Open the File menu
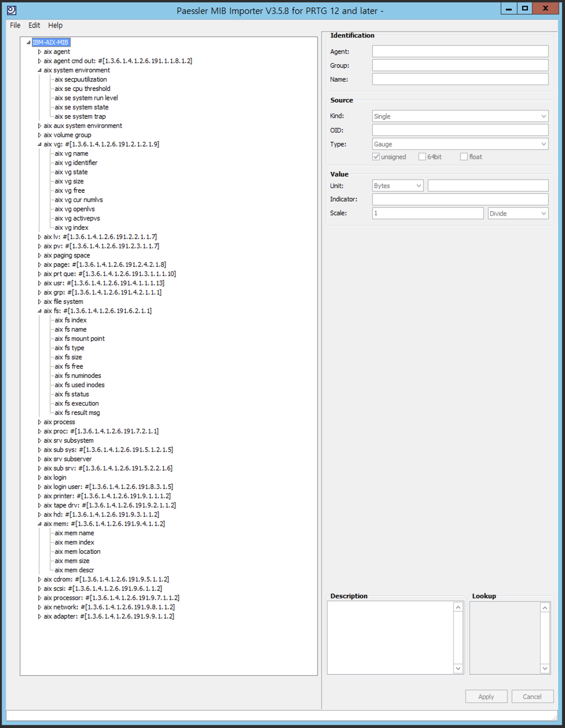This screenshot has width=565, height=728. point(15,25)
